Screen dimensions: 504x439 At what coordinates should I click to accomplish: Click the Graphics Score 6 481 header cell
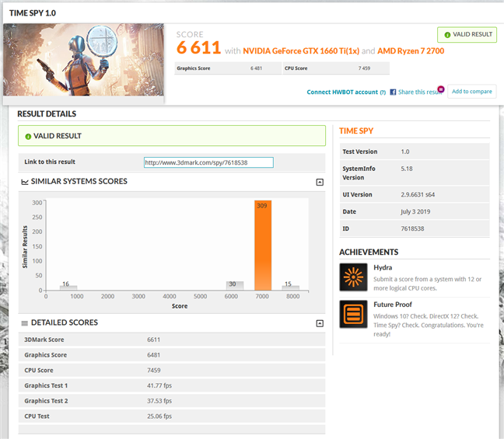[x=228, y=68]
